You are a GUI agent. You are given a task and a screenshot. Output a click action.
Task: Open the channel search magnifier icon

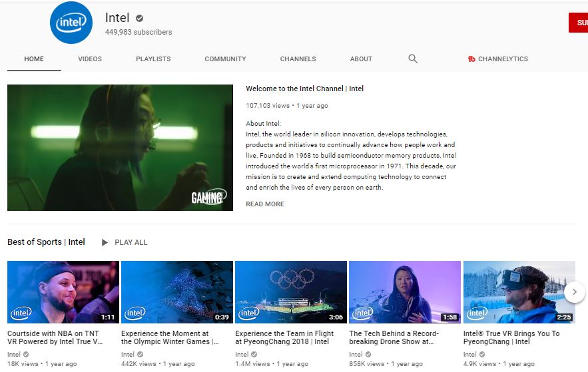pyautogui.click(x=413, y=59)
